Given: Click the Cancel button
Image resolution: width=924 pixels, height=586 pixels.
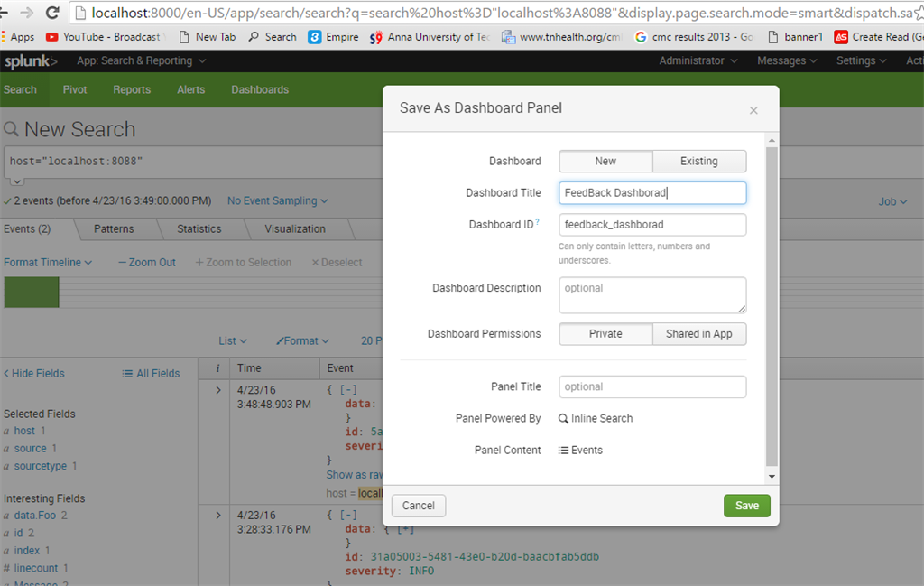Looking at the screenshot, I should [x=419, y=506].
